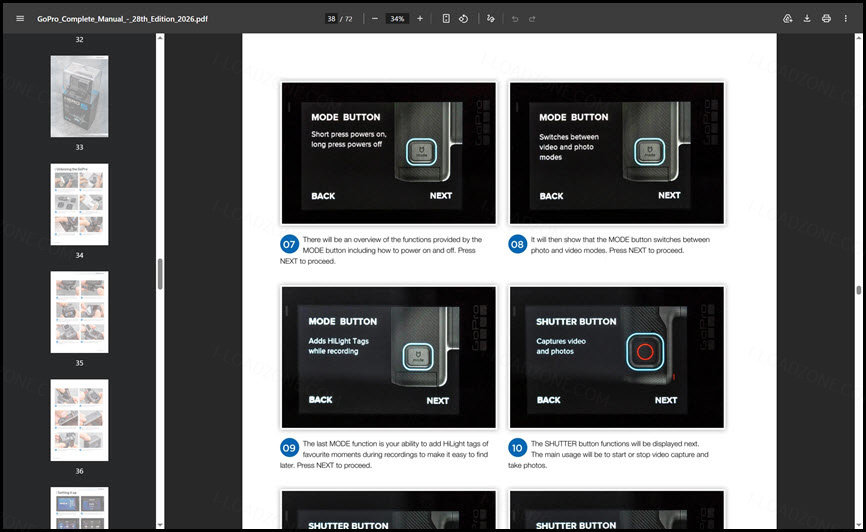Click the step 10 description paragraph
The width and height of the screenshot is (866, 532).
click(x=608, y=454)
